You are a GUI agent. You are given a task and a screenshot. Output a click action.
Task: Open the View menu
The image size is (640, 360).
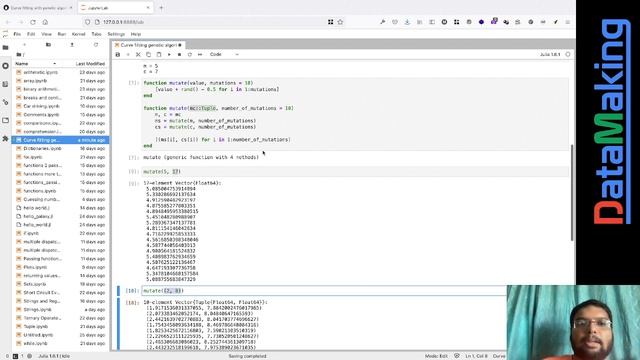click(x=47, y=34)
